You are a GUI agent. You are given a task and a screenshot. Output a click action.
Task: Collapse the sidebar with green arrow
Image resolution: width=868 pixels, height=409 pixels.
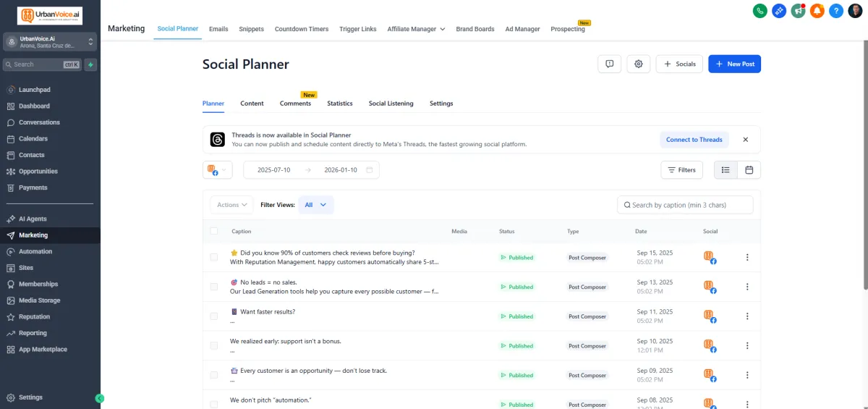(x=100, y=398)
